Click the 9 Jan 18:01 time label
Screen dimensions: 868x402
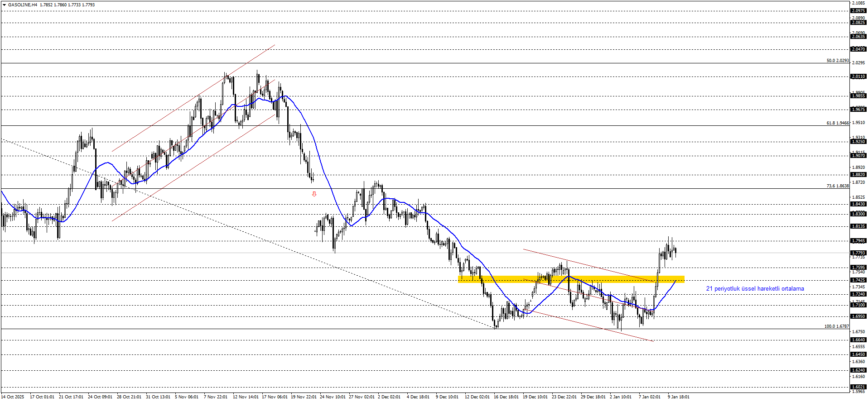[x=678, y=397]
